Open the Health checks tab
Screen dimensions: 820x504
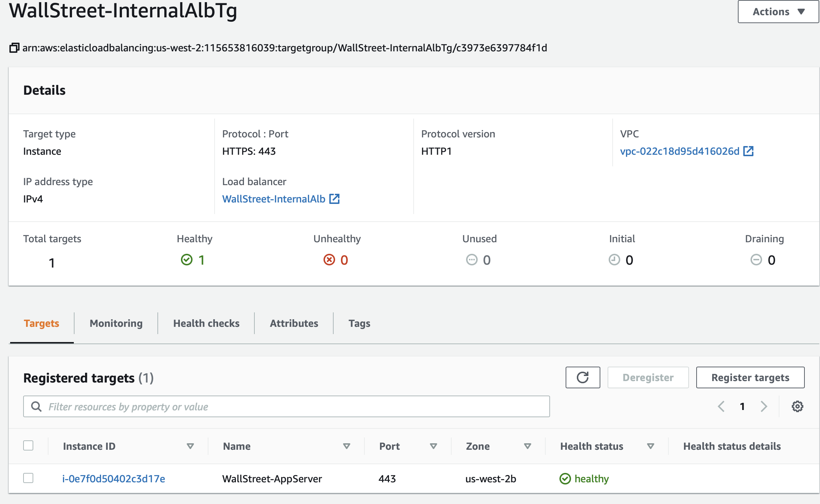point(206,323)
